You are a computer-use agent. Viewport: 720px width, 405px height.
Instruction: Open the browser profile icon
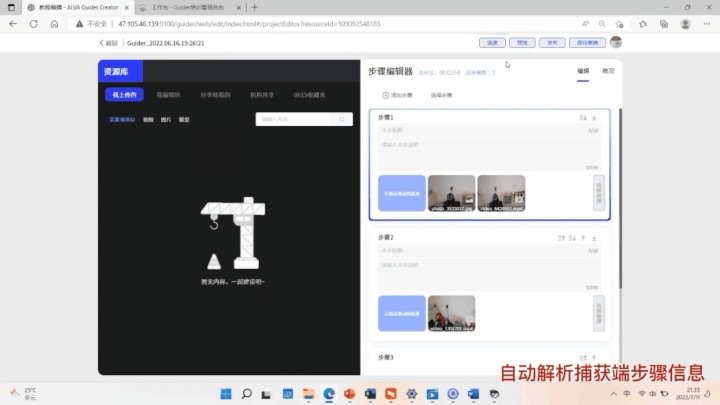click(x=685, y=24)
